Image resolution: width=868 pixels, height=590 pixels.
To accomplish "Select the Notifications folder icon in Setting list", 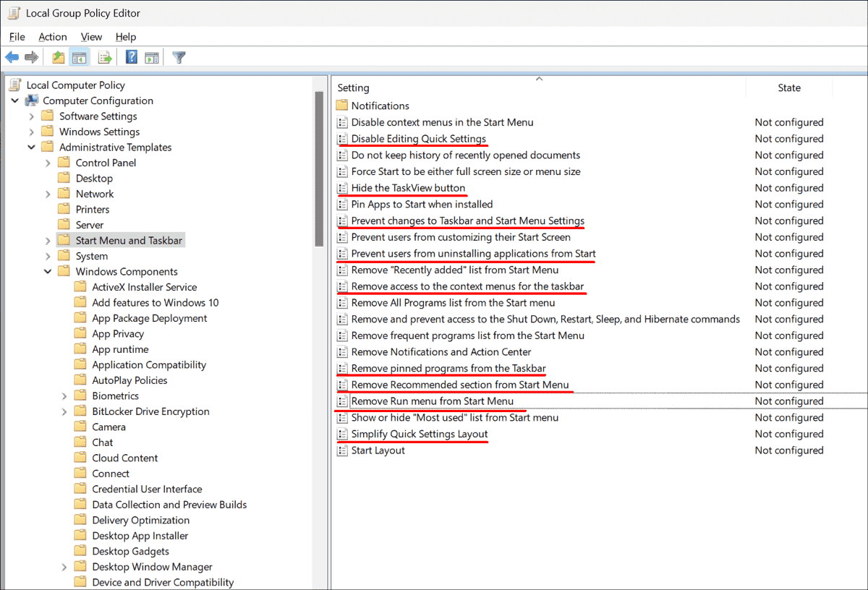I will [341, 106].
